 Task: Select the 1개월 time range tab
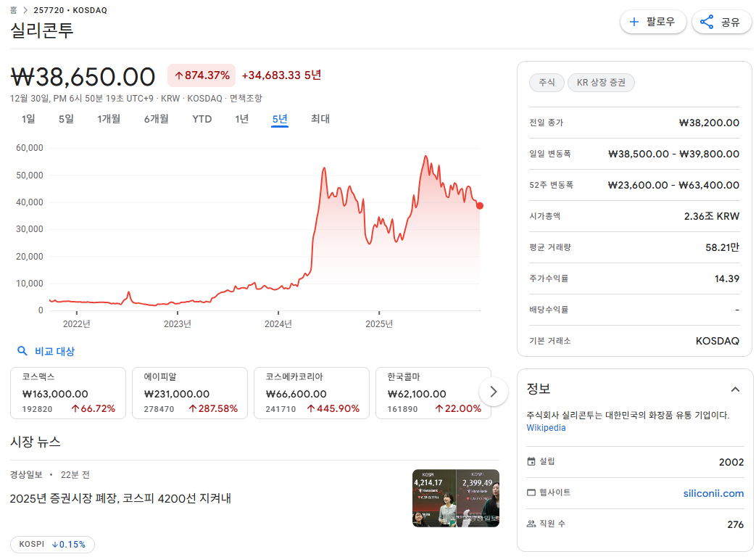109,119
